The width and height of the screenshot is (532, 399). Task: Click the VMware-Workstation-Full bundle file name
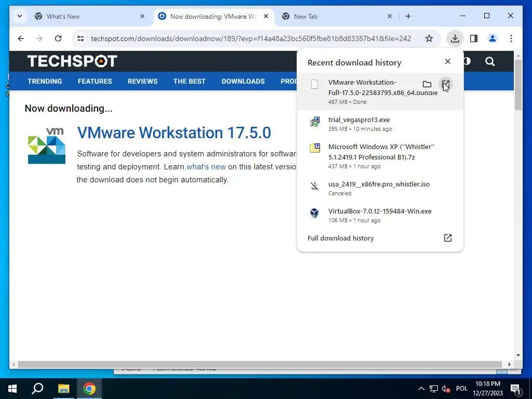pyautogui.click(x=383, y=87)
